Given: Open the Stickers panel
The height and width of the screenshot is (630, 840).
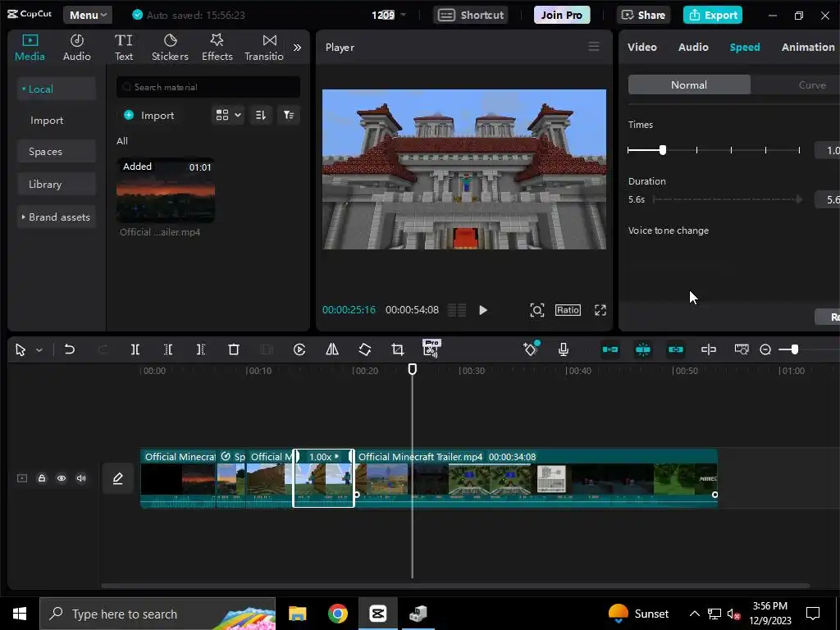Looking at the screenshot, I should (x=170, y=48).
